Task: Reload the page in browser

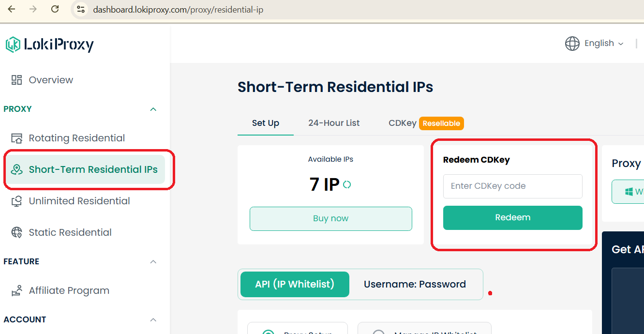Action: click(x=55, y=9)
